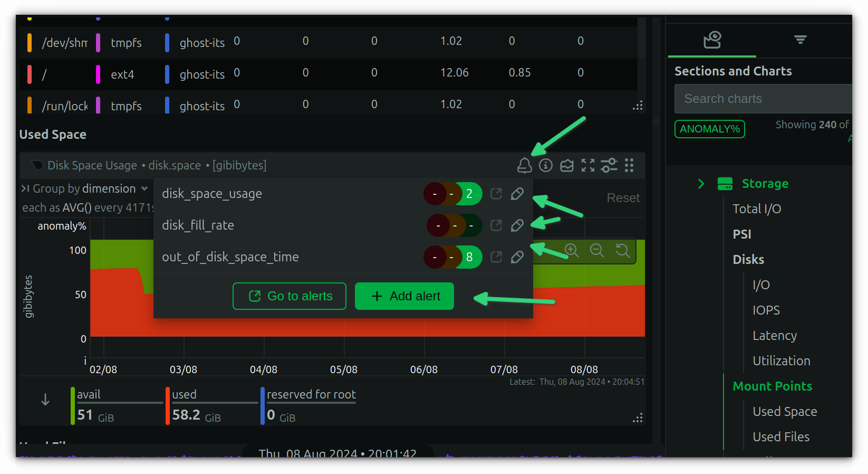The image size is (868, 474).
Task: Click the orange swatch of /dev/shm row
Action: [x=30, y=43]
